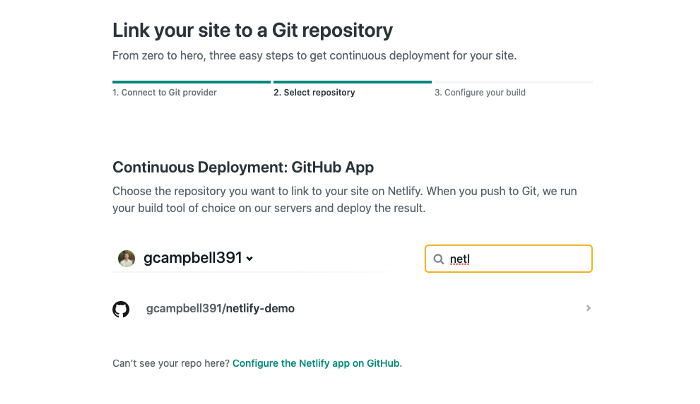
Task: Click the progress bar above step 2
Action: (352, 82)
